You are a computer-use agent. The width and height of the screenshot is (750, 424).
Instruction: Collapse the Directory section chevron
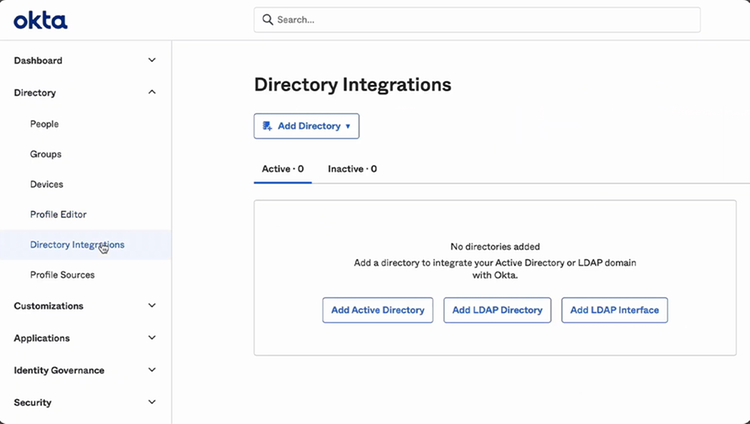[152, 92]
